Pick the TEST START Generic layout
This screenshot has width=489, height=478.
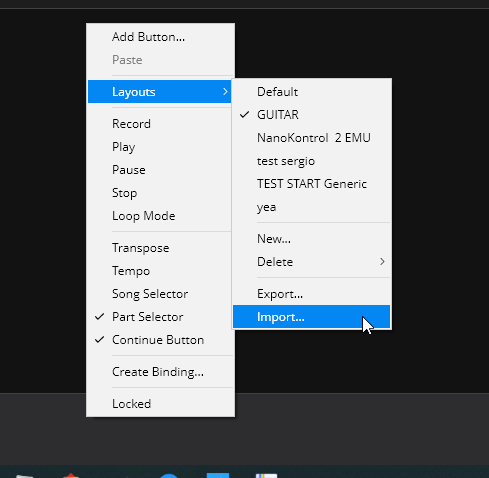tap(311, 184)
